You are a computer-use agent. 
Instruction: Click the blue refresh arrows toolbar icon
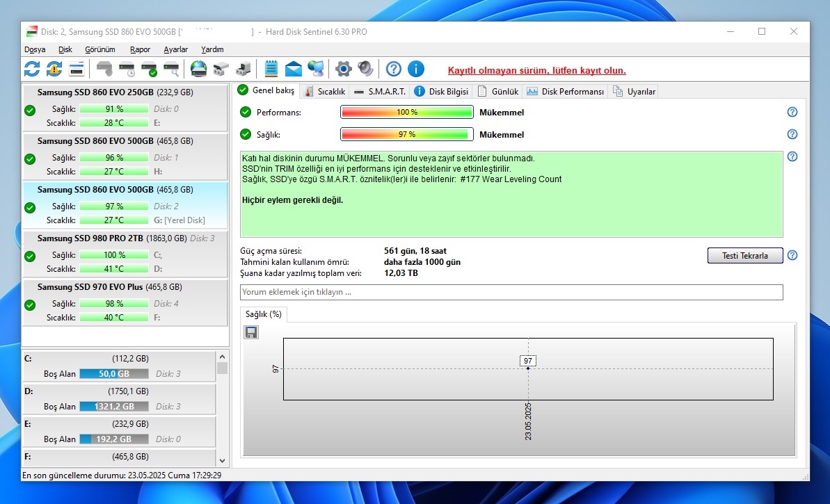coord(32,69)
